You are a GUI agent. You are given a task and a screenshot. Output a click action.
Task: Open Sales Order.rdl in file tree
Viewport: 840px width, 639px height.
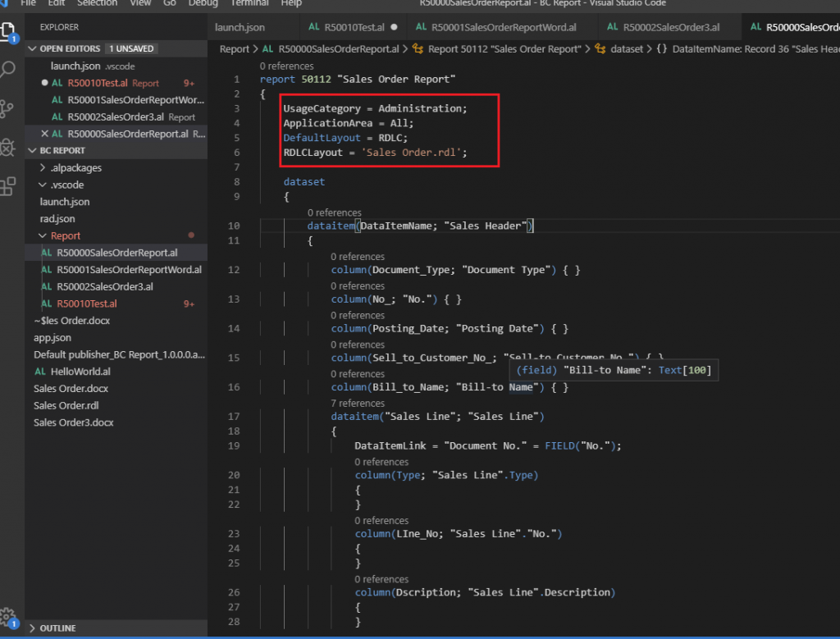click(x=66, y=405)
